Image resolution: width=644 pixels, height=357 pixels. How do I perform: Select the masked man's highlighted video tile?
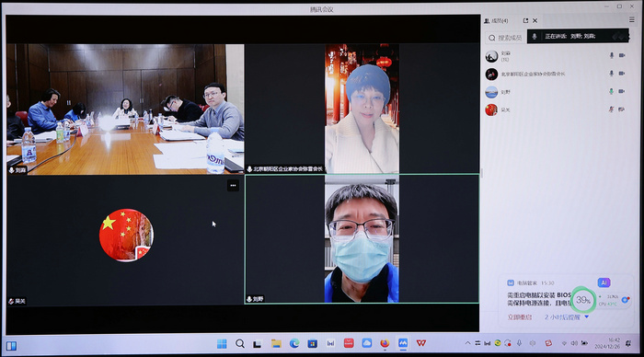pyautogui.click(x=362, y=239)
